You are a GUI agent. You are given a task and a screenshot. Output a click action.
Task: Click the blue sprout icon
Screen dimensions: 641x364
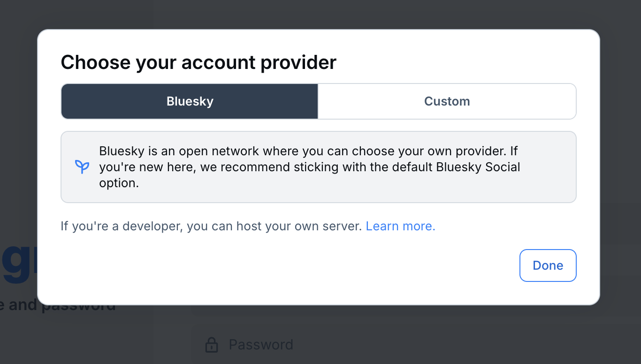click(x=82, y=167)
